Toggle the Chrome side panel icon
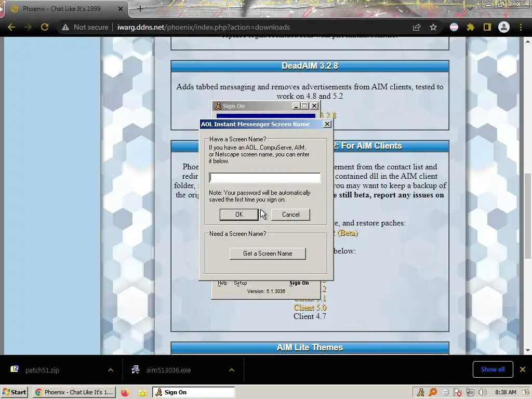532x399 pixels. [487, 27]
